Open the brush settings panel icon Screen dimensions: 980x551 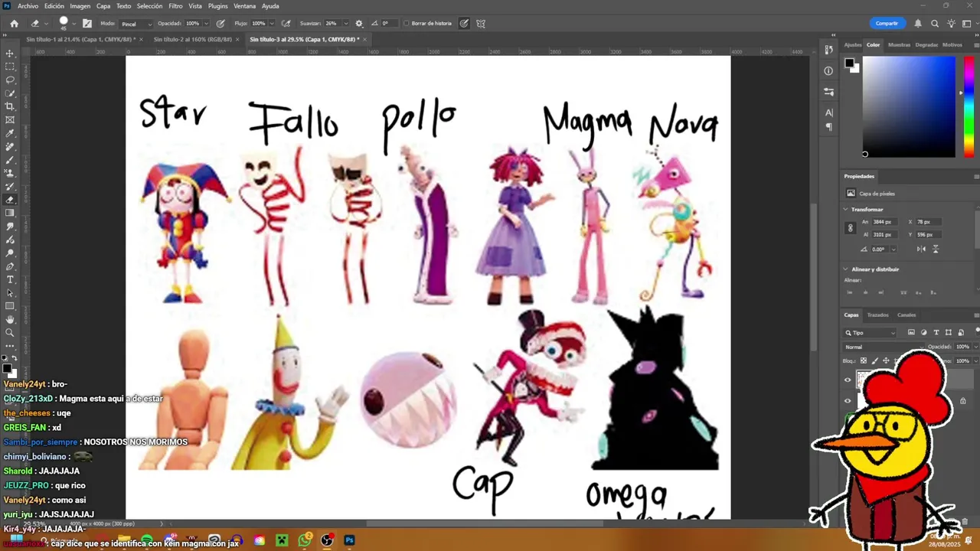87,24
